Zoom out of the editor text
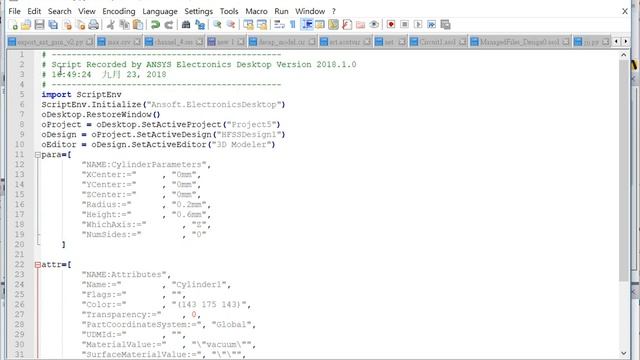640x360 pixels. point(231,25)
